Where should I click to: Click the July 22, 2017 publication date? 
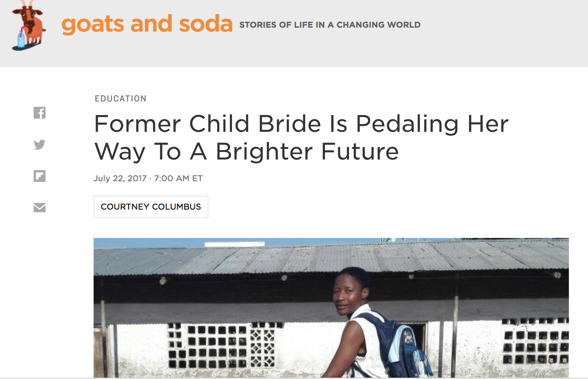click(x=120, y=178)
